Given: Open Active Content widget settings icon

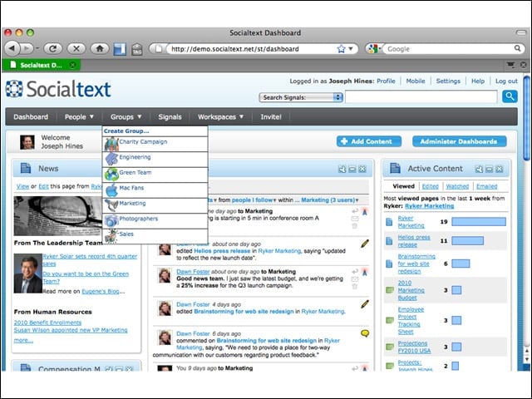Looking at the screenshot, I should coord(479,169).
